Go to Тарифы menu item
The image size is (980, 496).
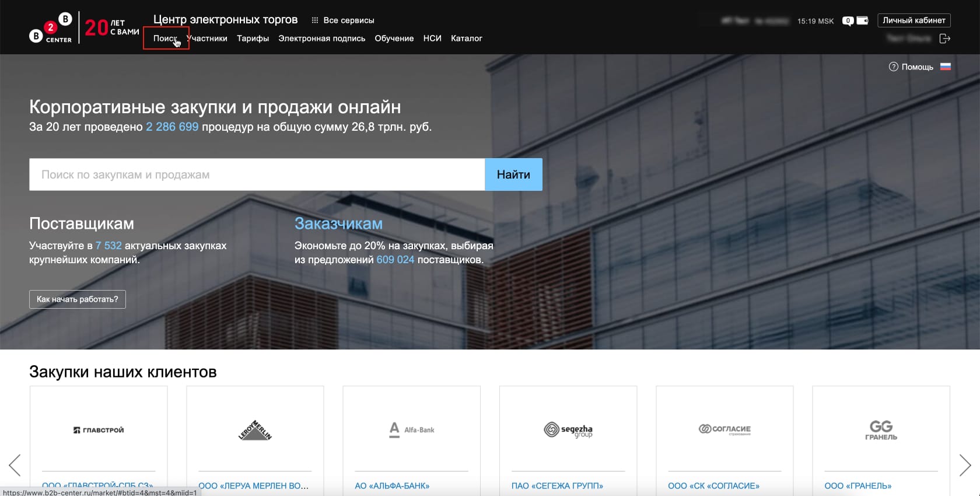click(x=253, y=39)
